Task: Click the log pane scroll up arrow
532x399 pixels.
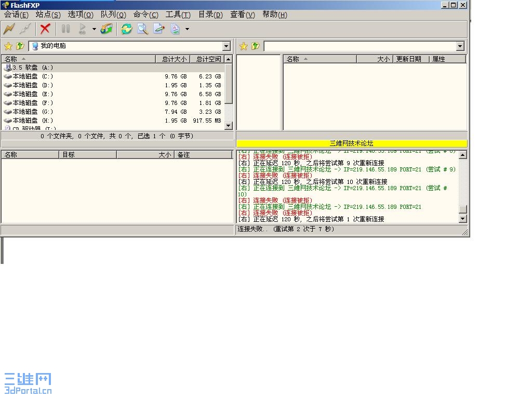Action: pos(463,155)
